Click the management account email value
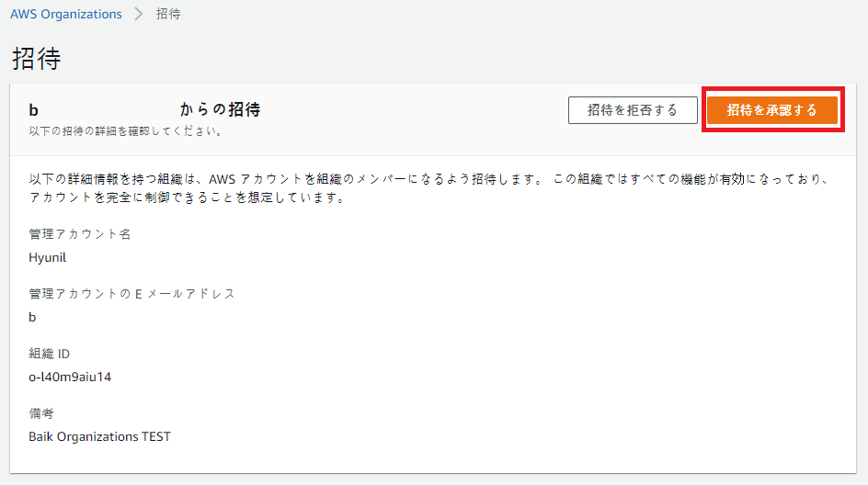868x485 pixels. click(33, 317)
